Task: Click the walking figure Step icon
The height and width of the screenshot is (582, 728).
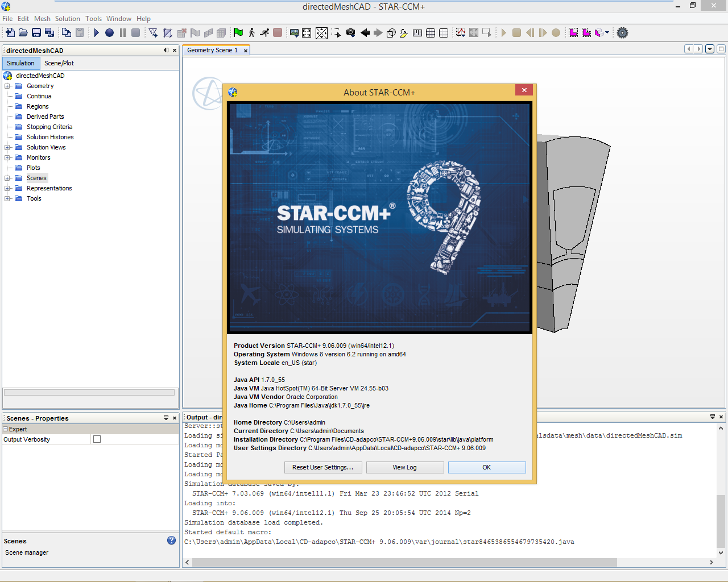Action: click(251, 33)
